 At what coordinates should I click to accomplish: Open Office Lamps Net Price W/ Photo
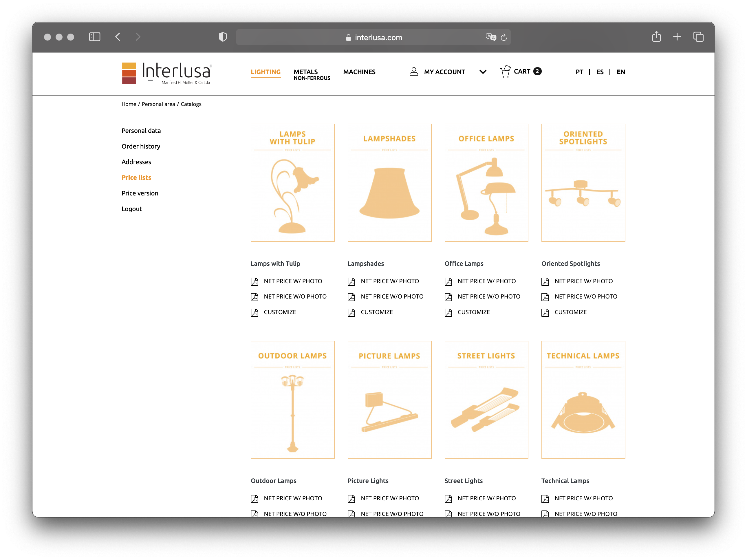[486, 281]
